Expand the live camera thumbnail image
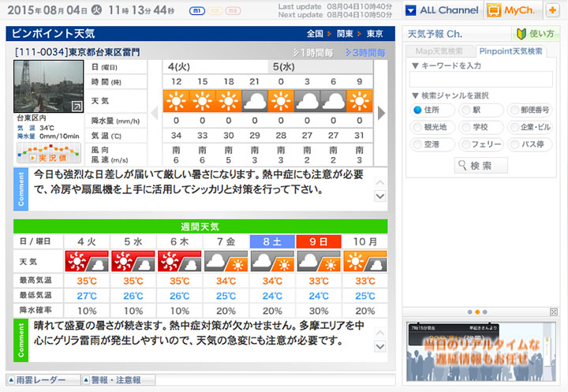 coord(77,106)
